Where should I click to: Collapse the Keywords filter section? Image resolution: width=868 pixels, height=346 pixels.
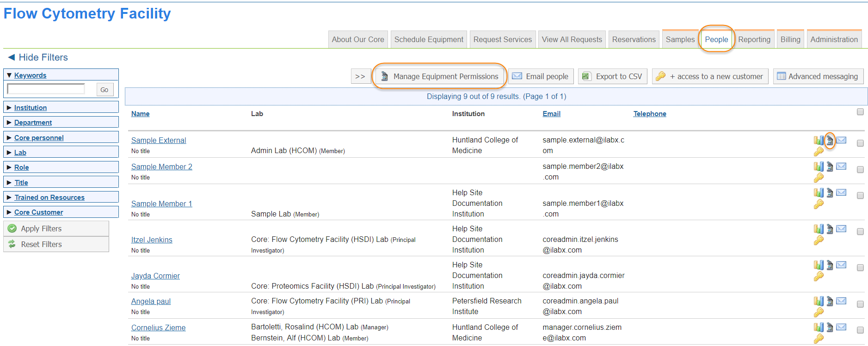tap(30, 75)
